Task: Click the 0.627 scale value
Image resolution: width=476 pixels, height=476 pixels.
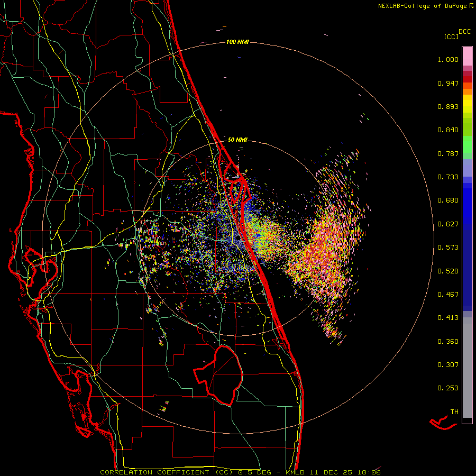Action: 448,224
